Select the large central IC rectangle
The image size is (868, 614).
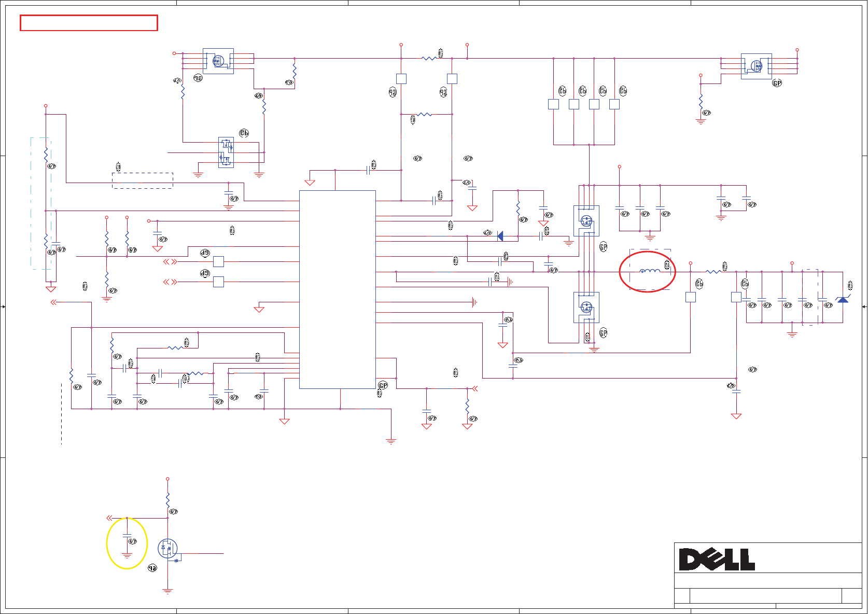(x=338, y=289)
